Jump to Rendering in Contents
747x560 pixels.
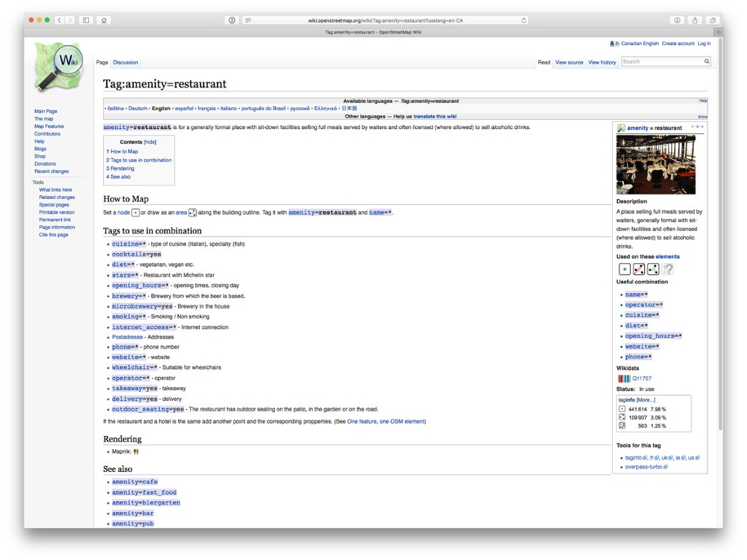120,168
